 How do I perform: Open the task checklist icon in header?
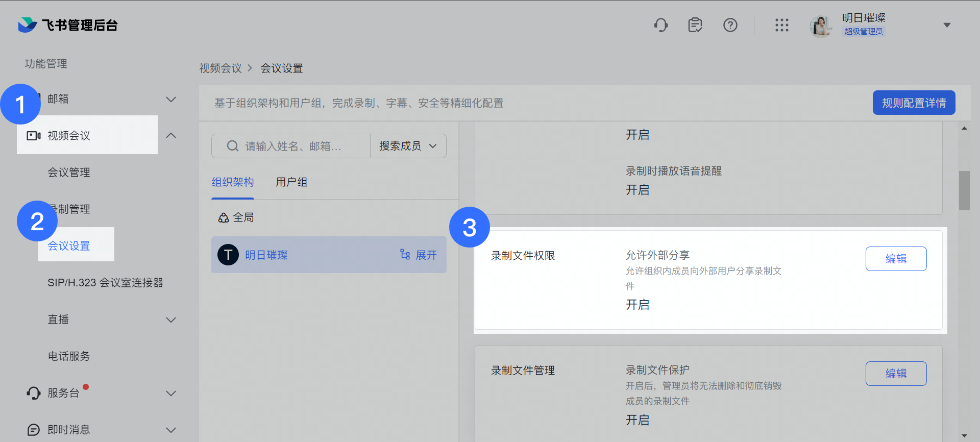click(695, 25)
